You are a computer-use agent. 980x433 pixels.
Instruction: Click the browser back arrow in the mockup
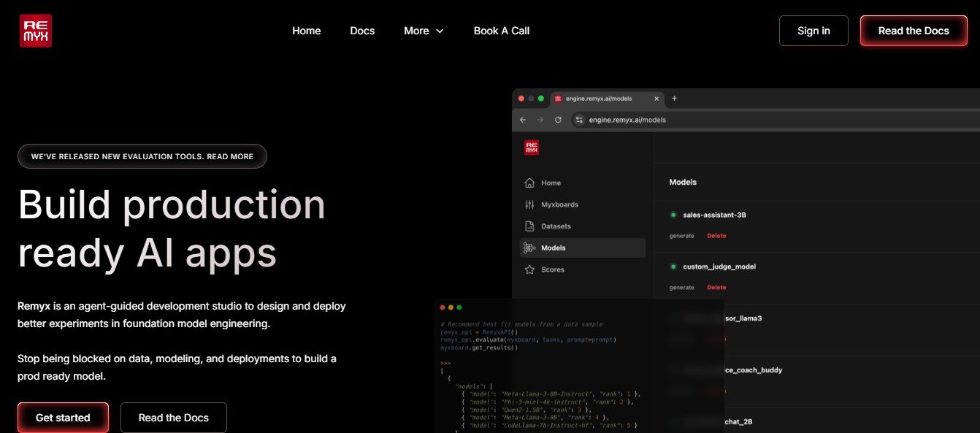point(523,120)
